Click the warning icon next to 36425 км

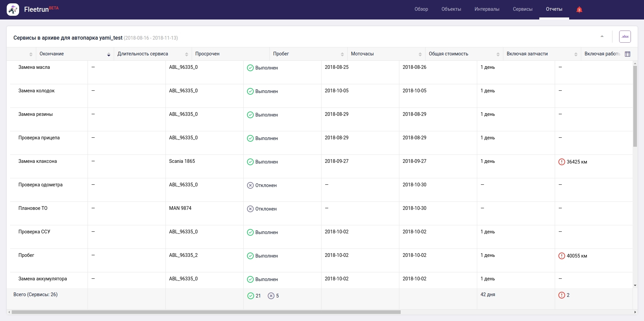point(561,162)
